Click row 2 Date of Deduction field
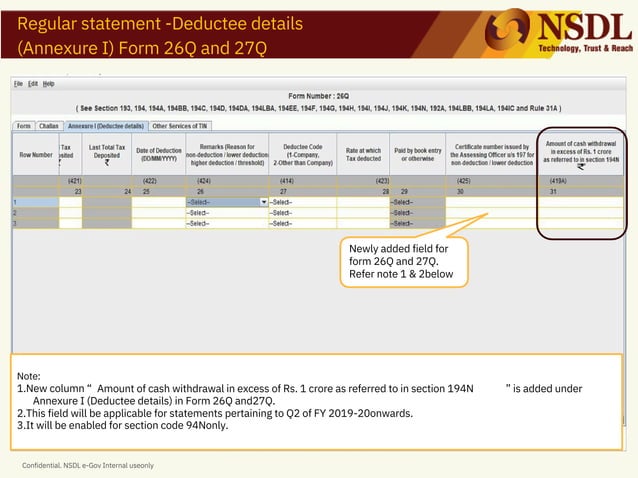 click(159, 213)
